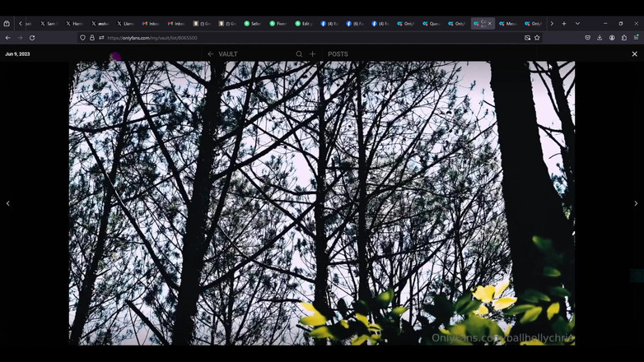Go to the next image with right arrow
Image resolution: width=644 pixels, height=362 pixels.
click(x=635, y=203)
